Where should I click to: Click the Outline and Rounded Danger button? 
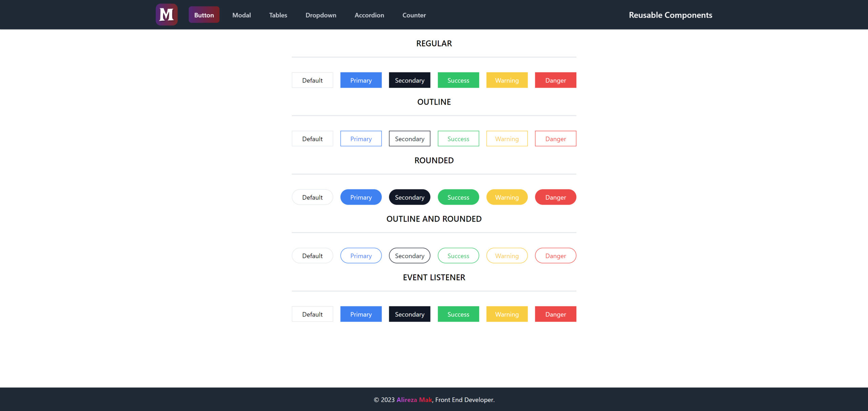tap(555, 255)
